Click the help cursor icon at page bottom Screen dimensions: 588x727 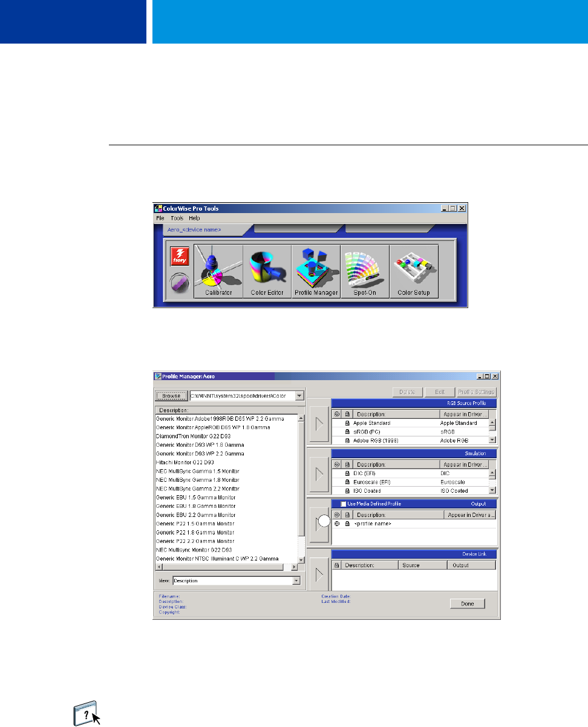point(85,712)
